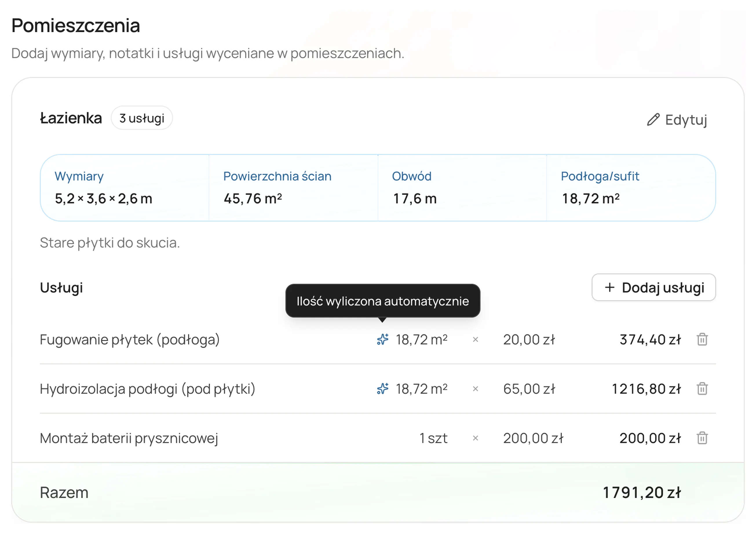Viewport: 756px width, 534px height.
Task: Click wall area value 45,76 m²
Action: [x=253, y=199]
